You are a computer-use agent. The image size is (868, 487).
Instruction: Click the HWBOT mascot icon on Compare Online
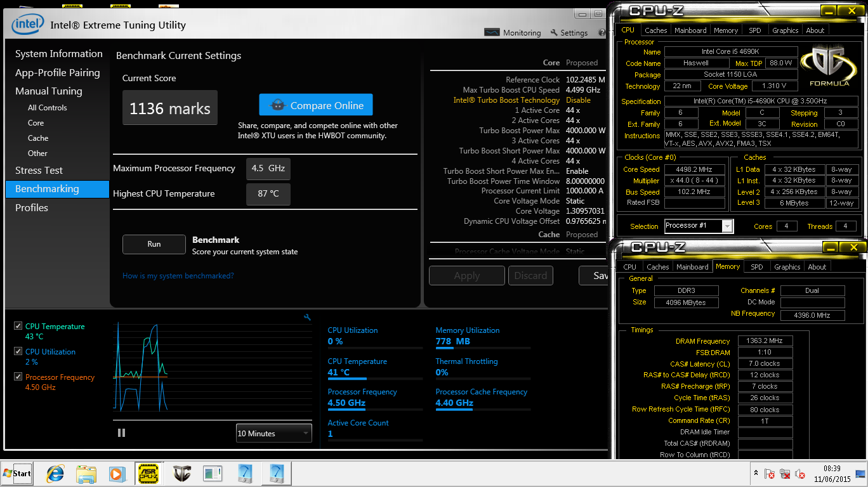[x=277, y=105]
